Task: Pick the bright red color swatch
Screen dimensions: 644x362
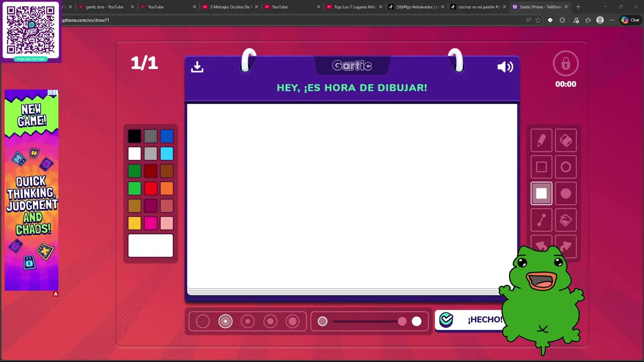Action: click(150, 189)
